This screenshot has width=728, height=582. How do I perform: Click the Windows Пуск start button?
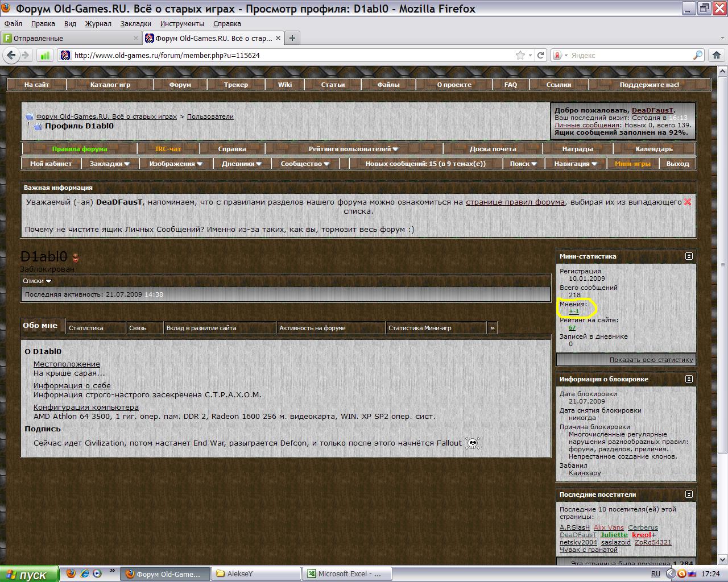pos(30,574)
